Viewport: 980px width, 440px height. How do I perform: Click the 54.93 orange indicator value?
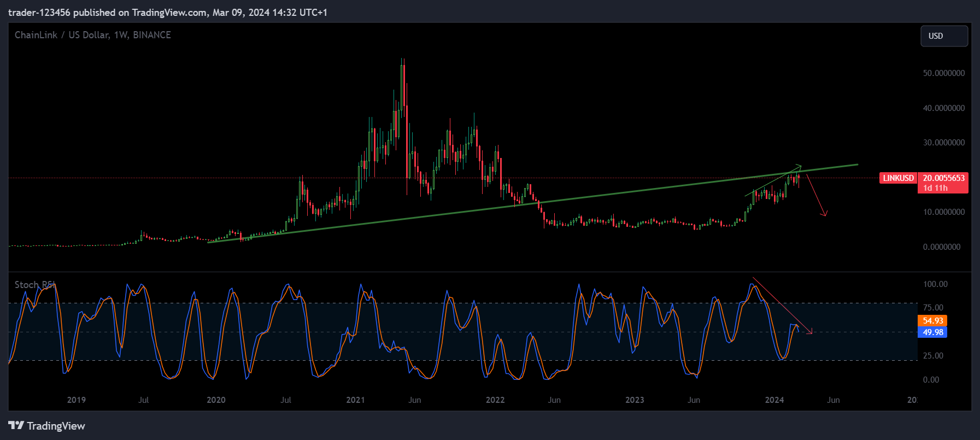tap(932, 321)
